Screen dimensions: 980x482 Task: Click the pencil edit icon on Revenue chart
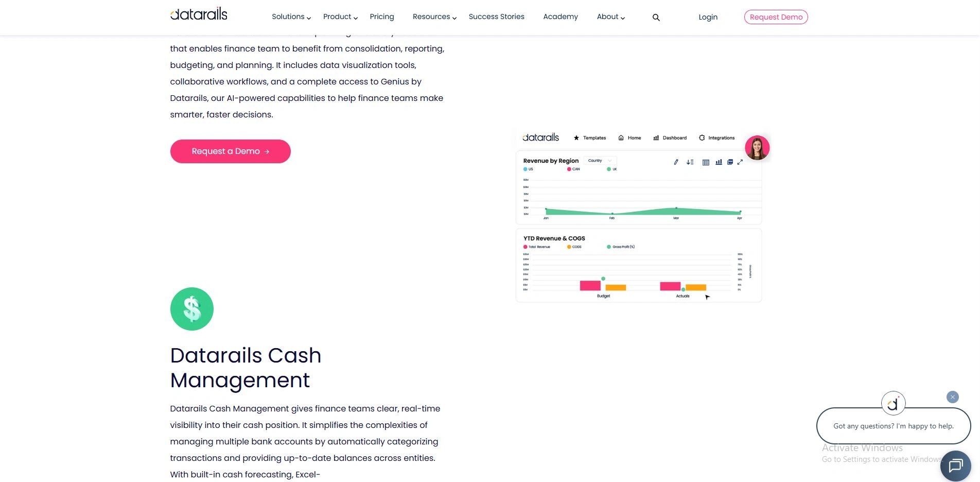676,162
